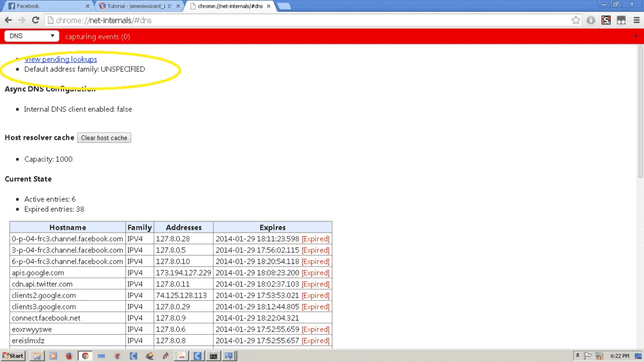
Task: Click the blue keyboard-shaped taskbar icon
Action: (102, 356)
